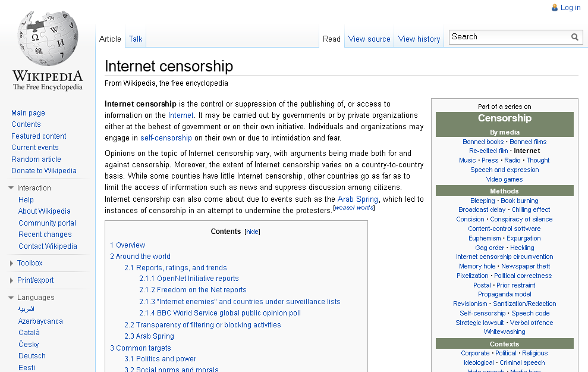588x372 pixels.
Task: Click the user icon beside Log in
Action: pos(555,8)
